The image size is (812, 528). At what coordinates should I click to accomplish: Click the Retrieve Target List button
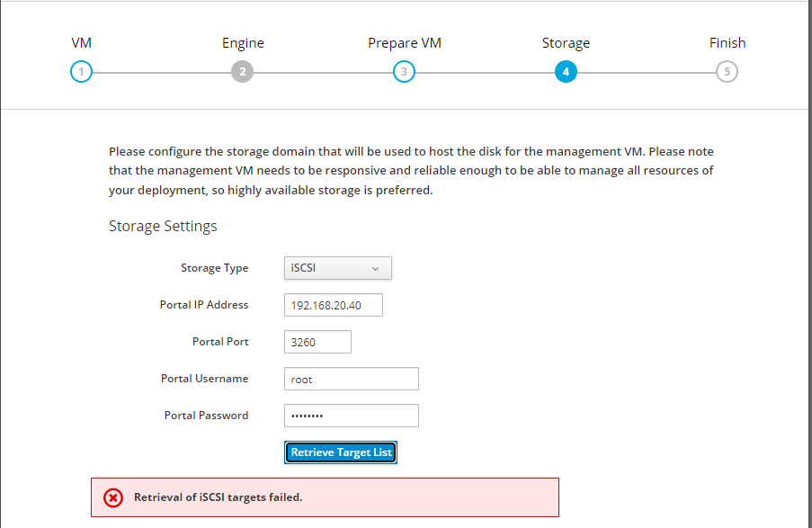tap(340, 452)
